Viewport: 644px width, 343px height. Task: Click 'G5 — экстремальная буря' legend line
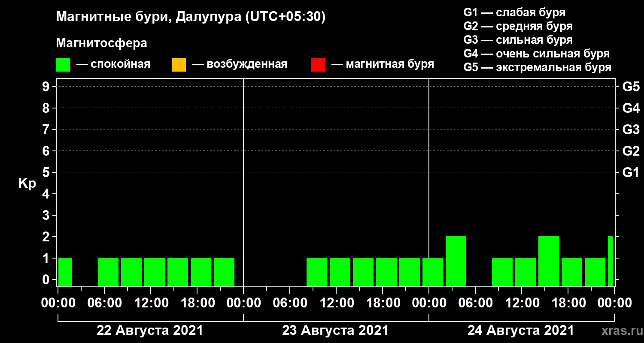[538, 68]
